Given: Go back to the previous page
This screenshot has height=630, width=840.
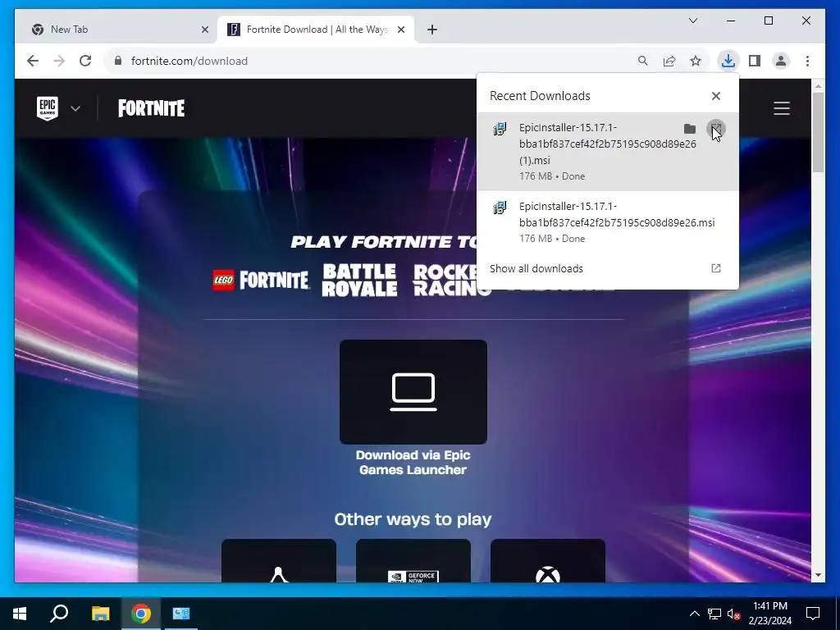Looking at the screenshot, I should pos(33,61).
